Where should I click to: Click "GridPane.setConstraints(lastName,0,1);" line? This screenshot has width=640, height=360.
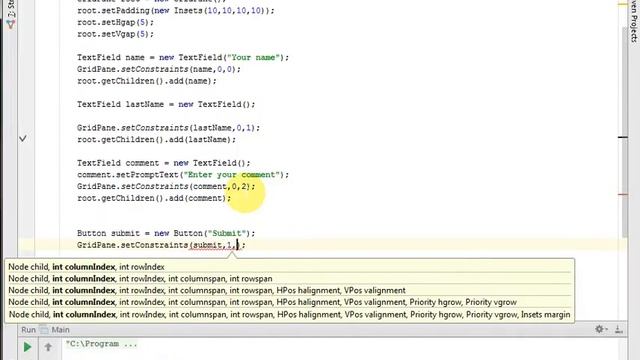point(169,128)
